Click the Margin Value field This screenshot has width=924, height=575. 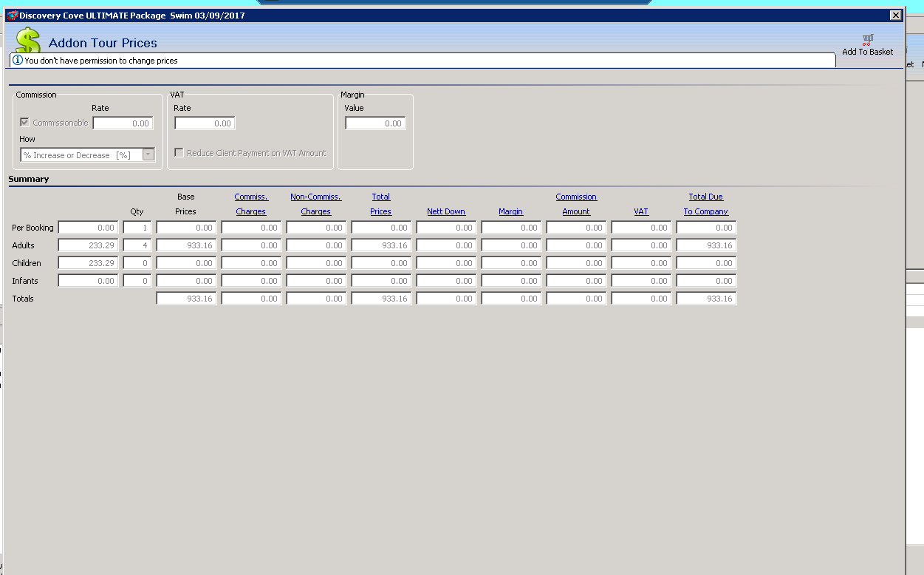point(375,123)
